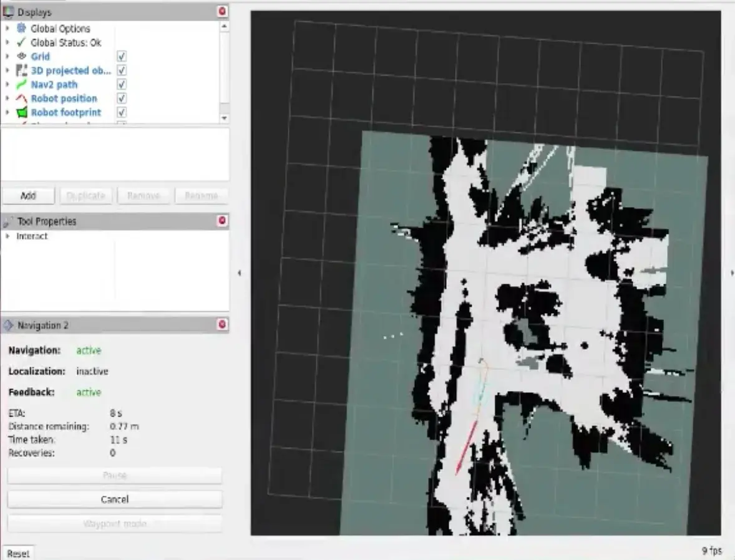Uncheck the Grid display checkbox
Viewport: 735px width, 560px height.
point(122,56)
